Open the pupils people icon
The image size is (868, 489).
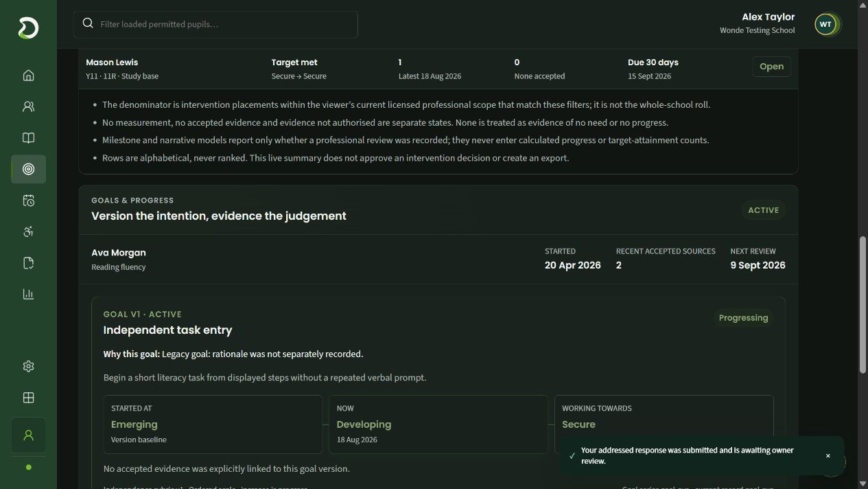coord(28,106)
